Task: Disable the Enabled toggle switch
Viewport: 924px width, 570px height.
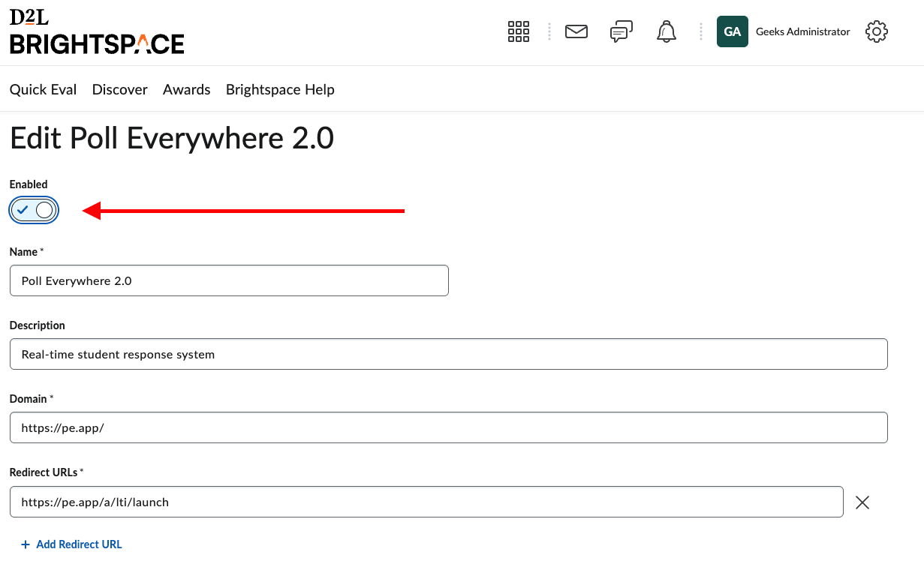Action: click(x=33, y=210)
